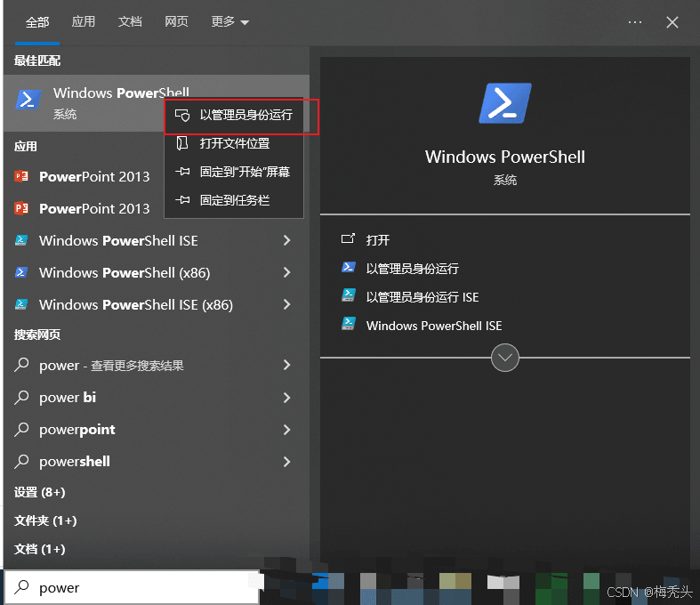This screenshot has height=605, width=700.
Task: Switch to the 应用 tab
Action: tap(84, 21)
